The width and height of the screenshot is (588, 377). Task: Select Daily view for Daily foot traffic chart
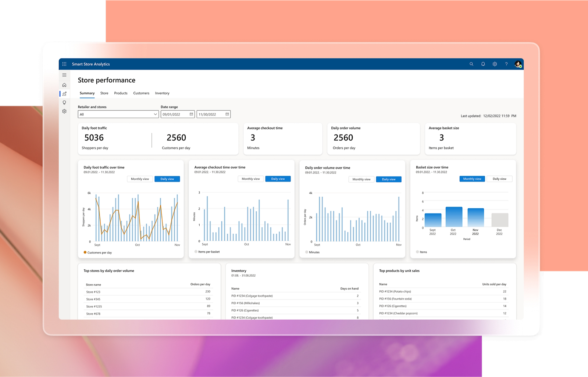click(x=167, y=179)
